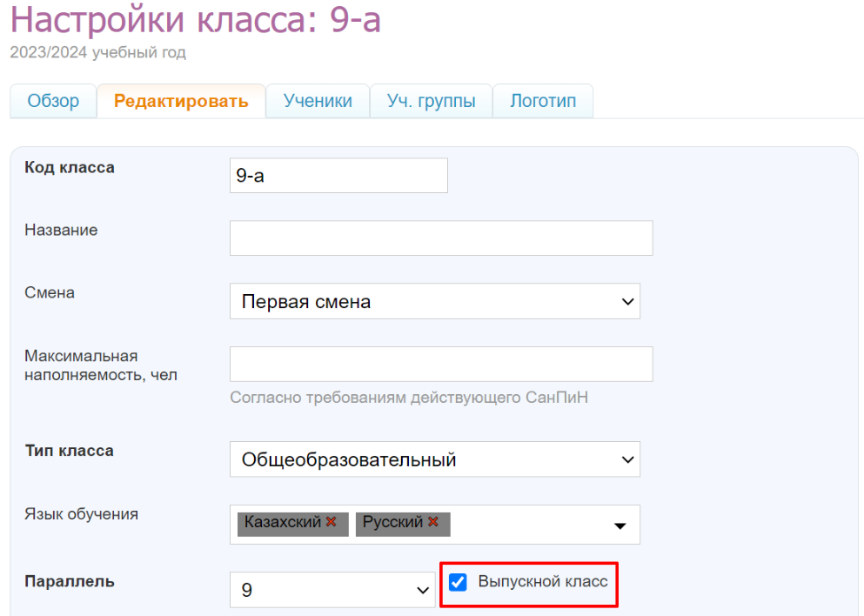Remove the Казахский language tag
This screenshot has height=616, width=864.
[332, 521]
